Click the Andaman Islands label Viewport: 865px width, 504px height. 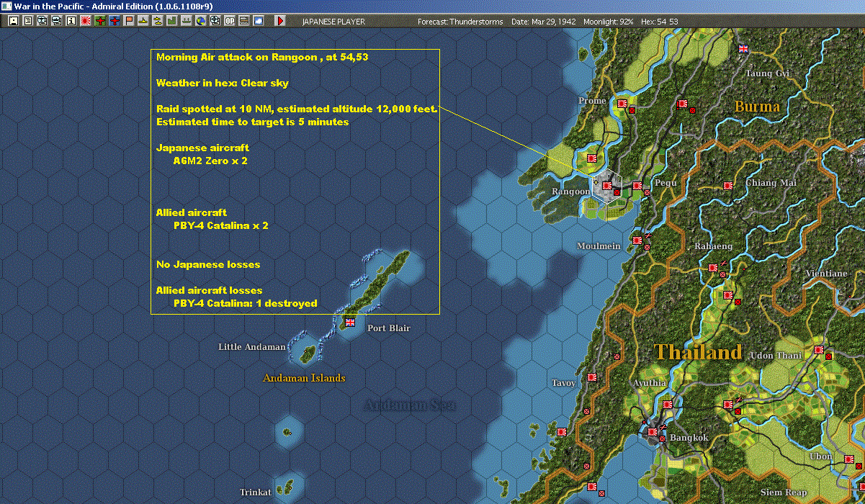pyautogui.click(x=304, y=378)
